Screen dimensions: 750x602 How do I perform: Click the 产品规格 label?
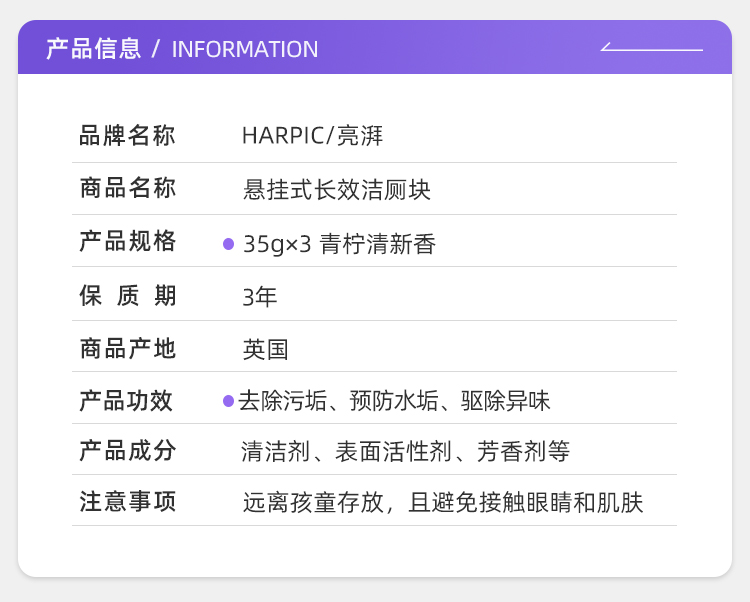128,241
